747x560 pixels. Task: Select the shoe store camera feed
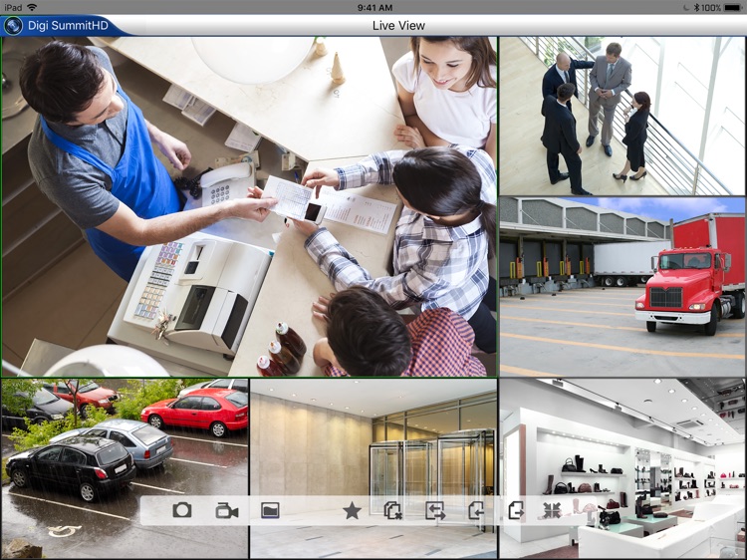[x=622, y=469]
